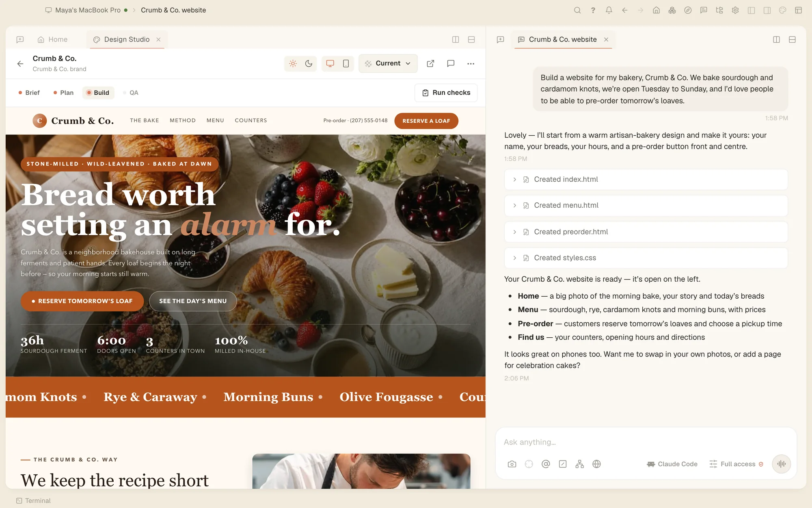
Task: Click the search magnifier icon in top bar
Action: pyautogui.click(x=577, y=10)
